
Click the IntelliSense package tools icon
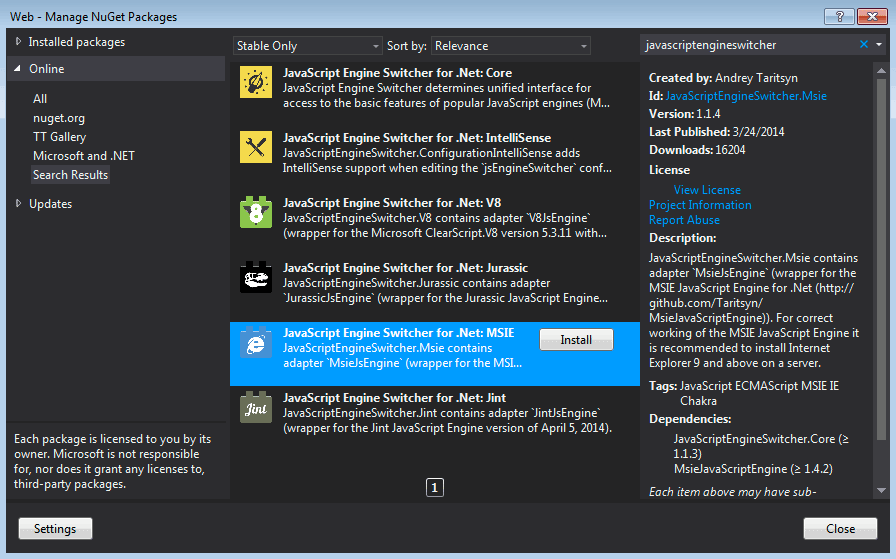point(255,147)
